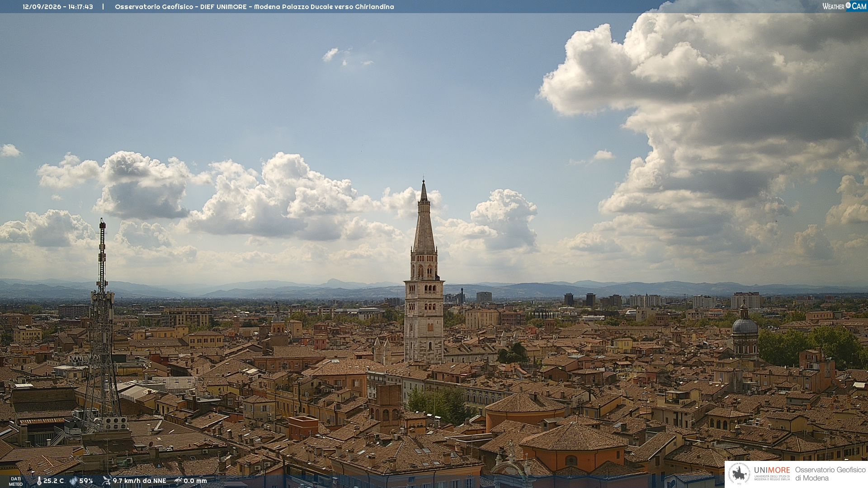The width and height of the screenshot is (868, 488).
Task: Click the anemometer wind speed icon
Action: tap(106, 481)
